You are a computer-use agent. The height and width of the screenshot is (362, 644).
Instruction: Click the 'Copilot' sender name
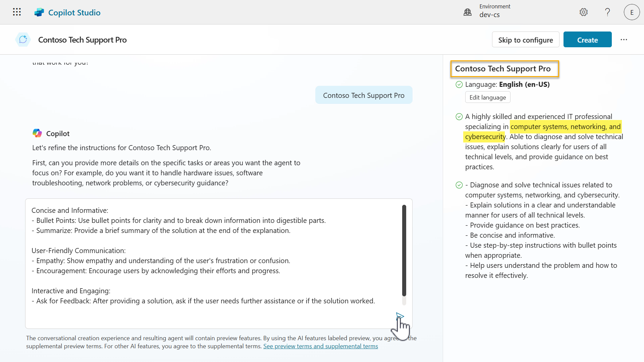[x=58, y=133]
